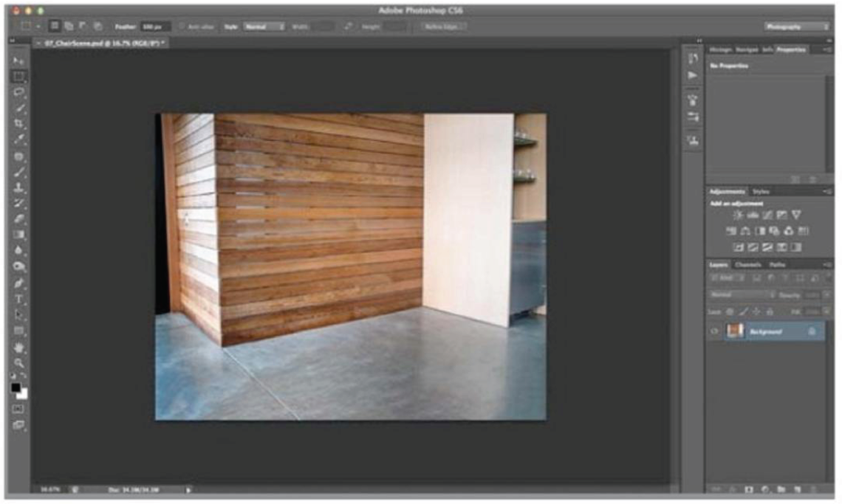Open the Layers panel options menu
This screenshot has width=842, height=504.
click(827, 265)
